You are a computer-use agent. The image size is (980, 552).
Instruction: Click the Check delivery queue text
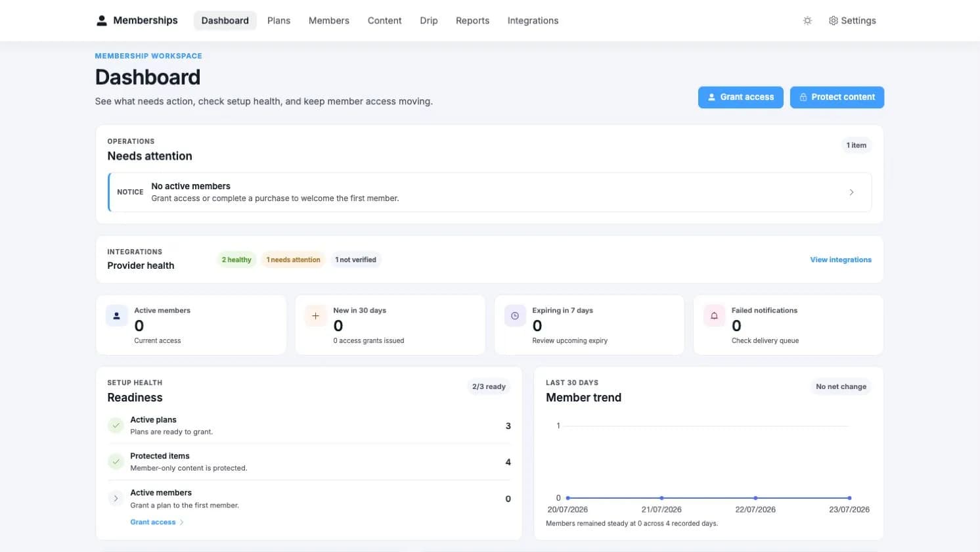(765, 340)
